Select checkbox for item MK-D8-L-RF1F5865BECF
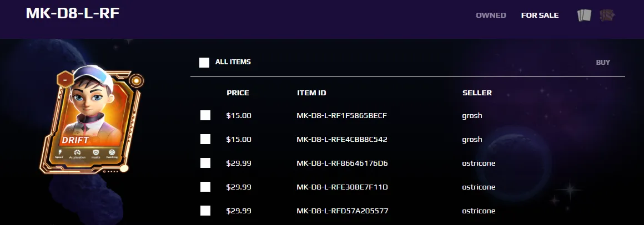This screenshot has height=225, width=644. point(205,116)
